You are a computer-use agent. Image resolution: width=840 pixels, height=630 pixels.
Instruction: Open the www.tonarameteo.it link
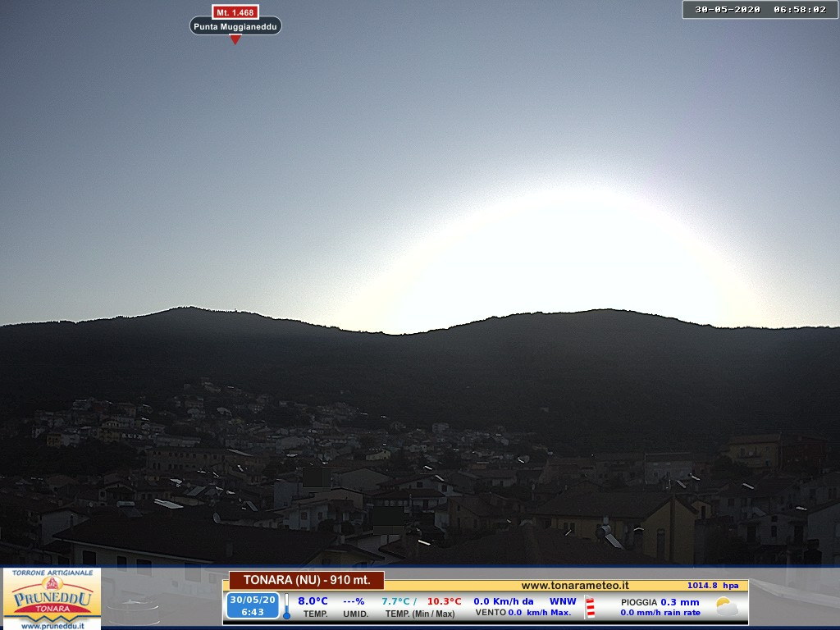coord(575,585)
